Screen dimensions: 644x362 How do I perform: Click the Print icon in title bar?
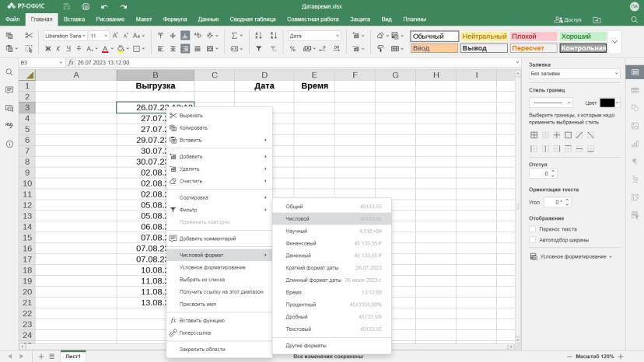click(86, 6)
